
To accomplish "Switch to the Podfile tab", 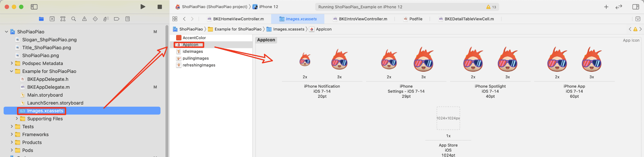I will [x=413, y=19].
